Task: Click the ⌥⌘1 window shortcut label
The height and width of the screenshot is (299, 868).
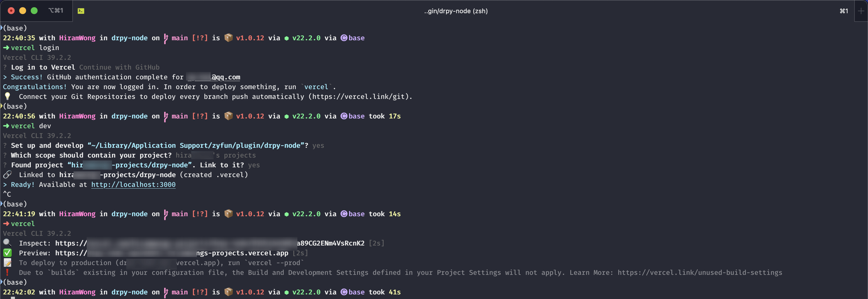Action: click(56, 10)
